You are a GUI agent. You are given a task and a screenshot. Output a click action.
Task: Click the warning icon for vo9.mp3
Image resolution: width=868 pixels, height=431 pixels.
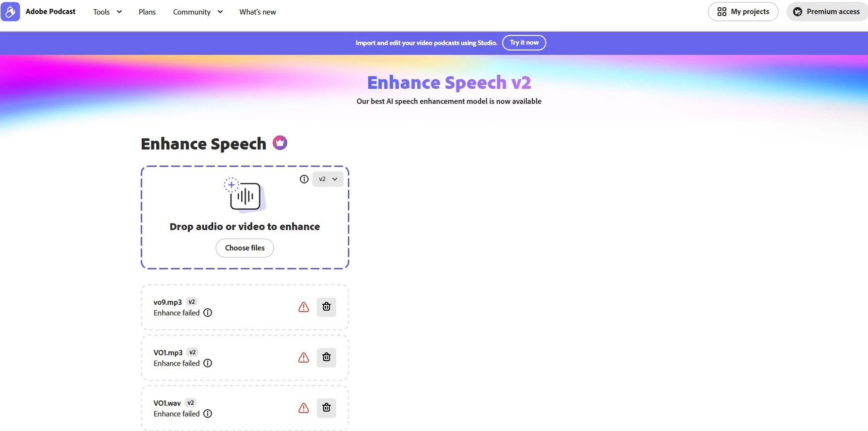click(304, 307)
